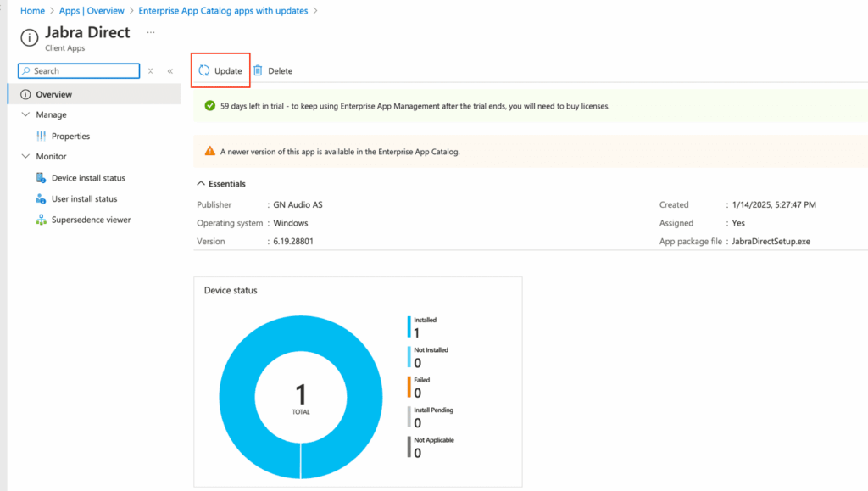Screen dimensions: 868x491
Task: Clear the search box with X icon
Action: pos(151,71)
